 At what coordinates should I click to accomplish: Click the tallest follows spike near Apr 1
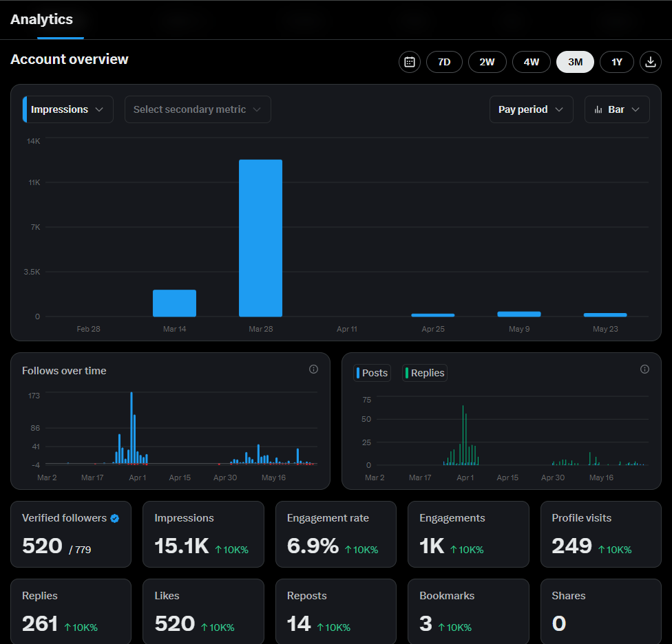(132, 428)
